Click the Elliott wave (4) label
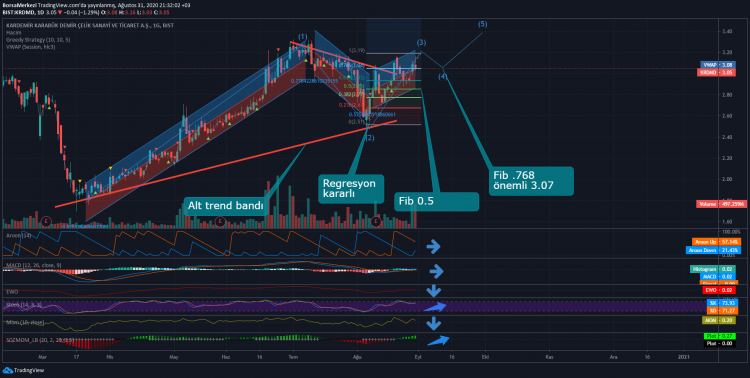 click(x=443, y=77)
